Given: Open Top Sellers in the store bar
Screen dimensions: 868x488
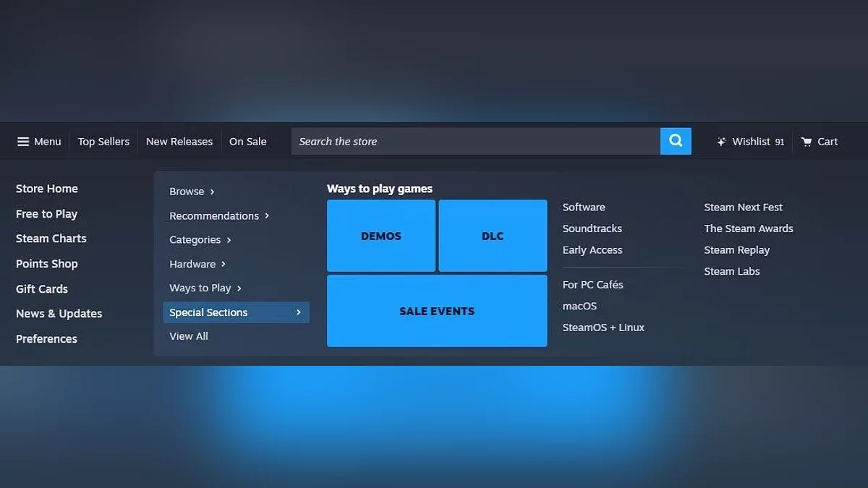Looking at the screenshot, I should (x=103, y=142).
